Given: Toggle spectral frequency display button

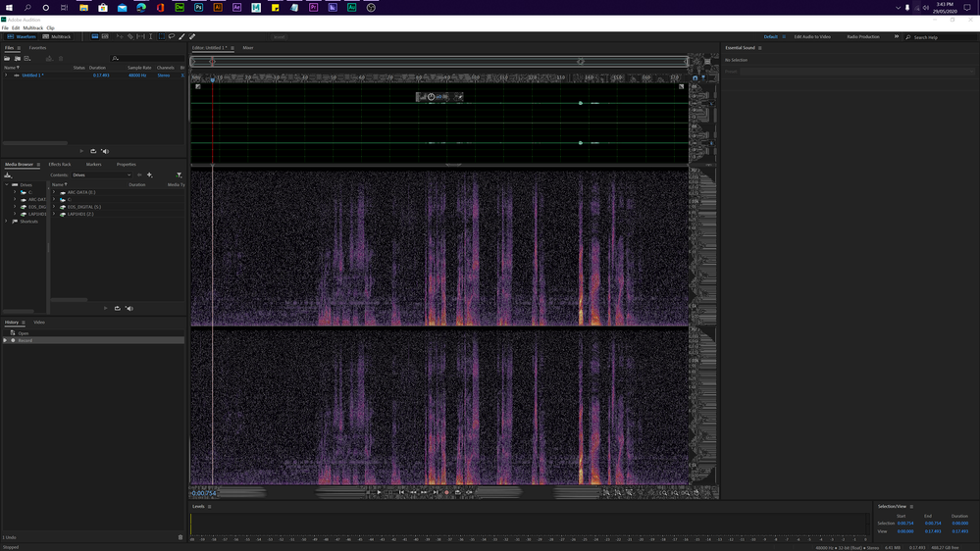Looking at the screenshot, I should pyautogui.click(x=95, y=37).
